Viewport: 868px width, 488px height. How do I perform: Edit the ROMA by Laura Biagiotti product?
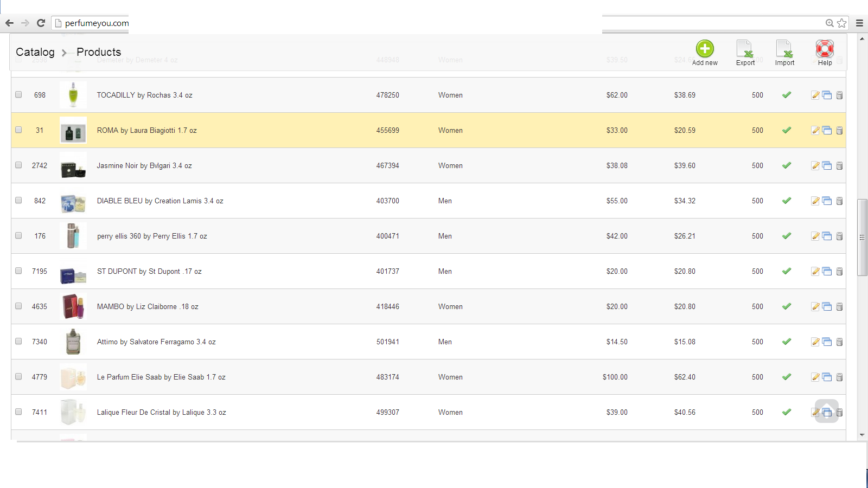coord(815,130)
